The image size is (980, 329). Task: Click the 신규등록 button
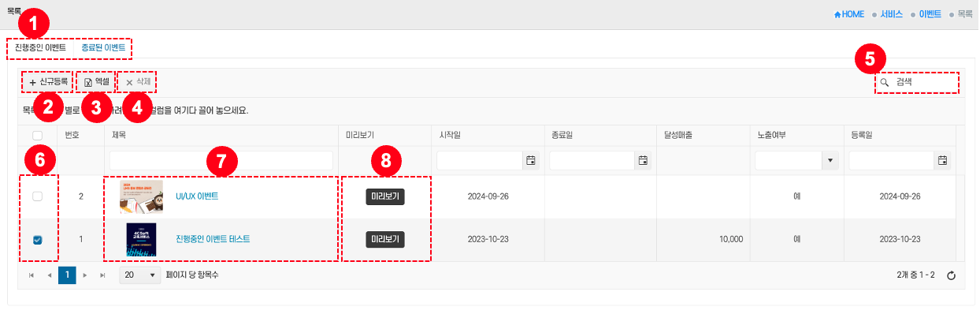[49, 82]
